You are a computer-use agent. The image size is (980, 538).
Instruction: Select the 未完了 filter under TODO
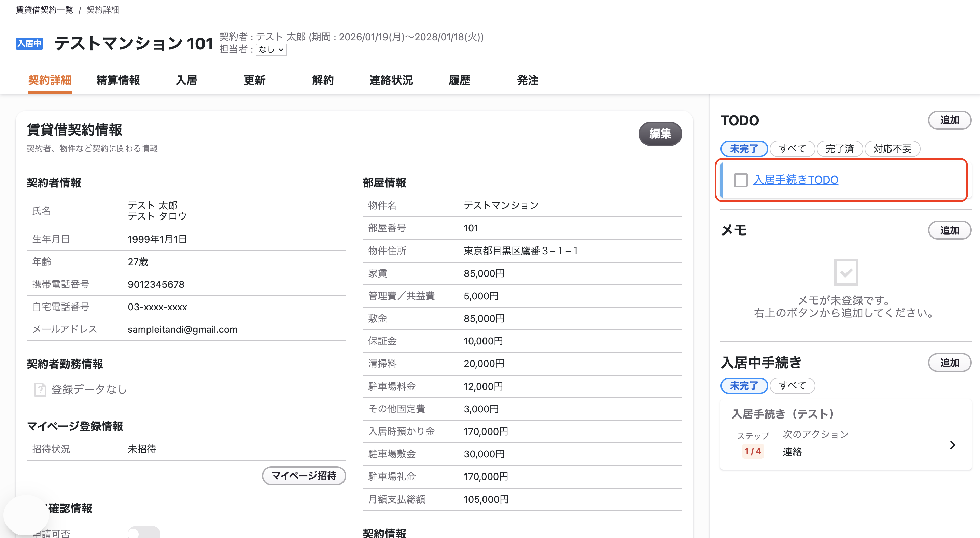point(744,148)
